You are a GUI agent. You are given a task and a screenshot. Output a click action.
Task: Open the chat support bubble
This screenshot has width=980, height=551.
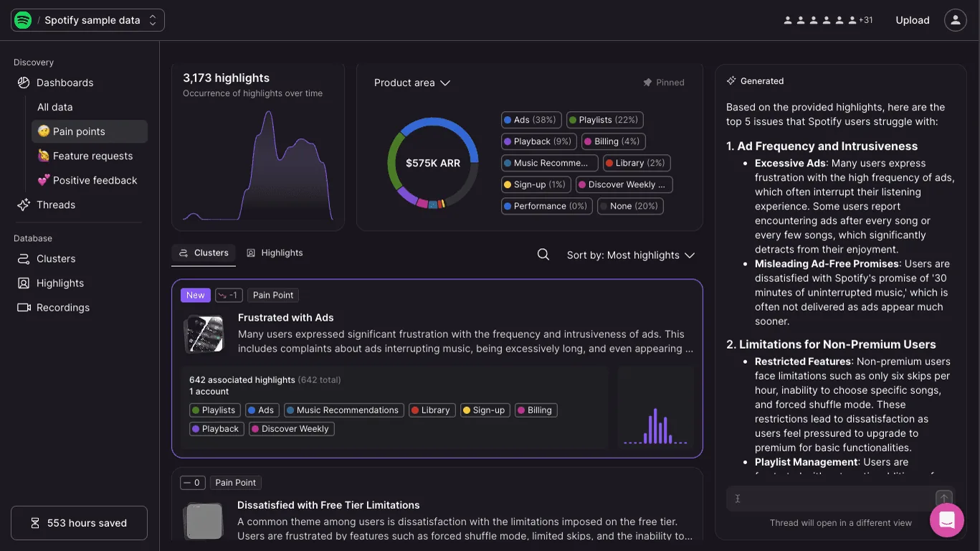click(947, 520)
